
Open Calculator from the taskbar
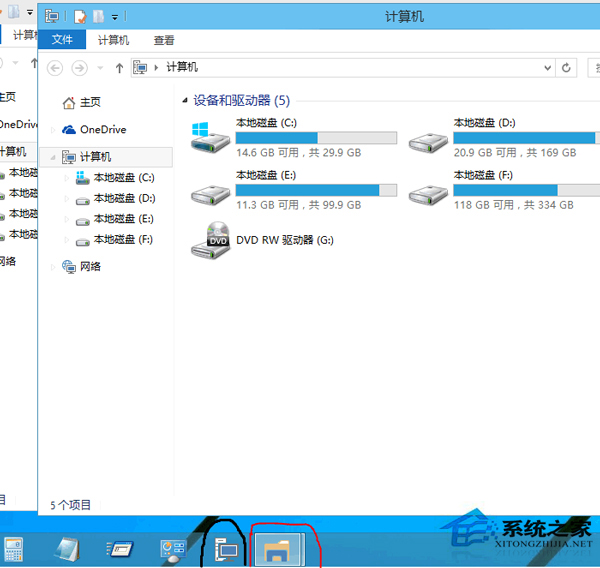14,550
